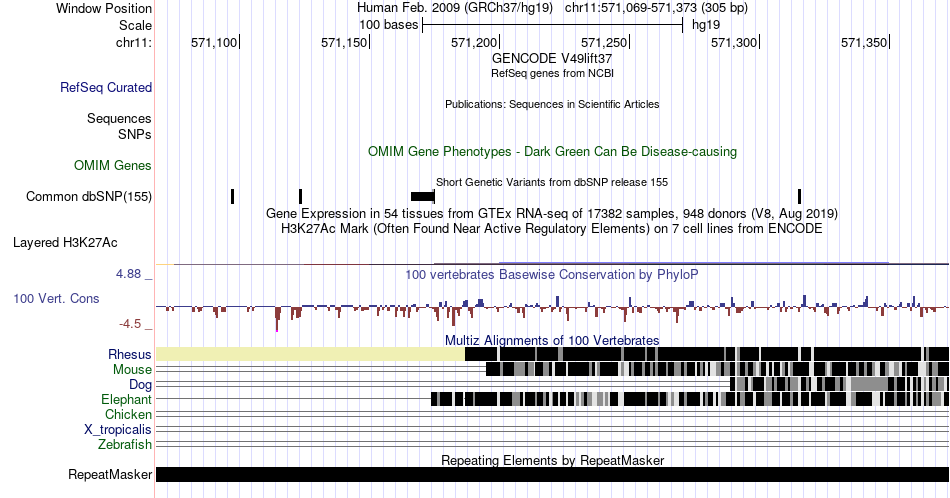Click the GTEx Gene Expression track title

click(x=552, y=213)
